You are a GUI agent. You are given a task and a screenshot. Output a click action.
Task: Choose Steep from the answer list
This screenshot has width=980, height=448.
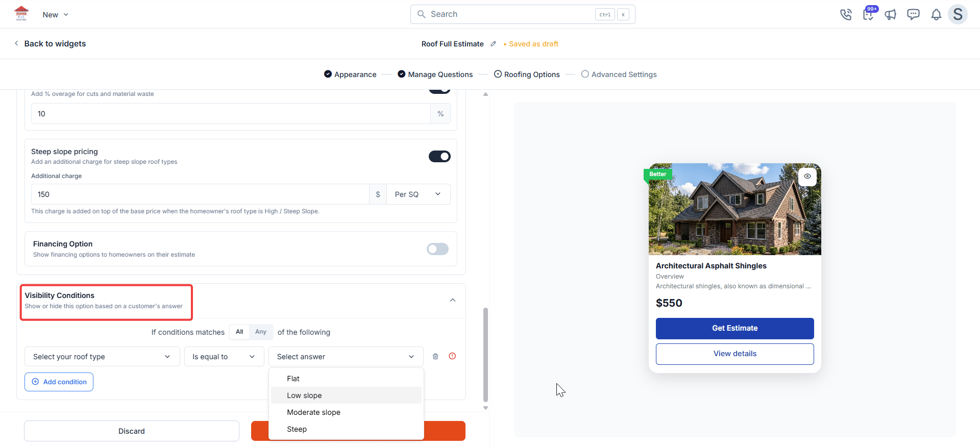pos(346,429)
